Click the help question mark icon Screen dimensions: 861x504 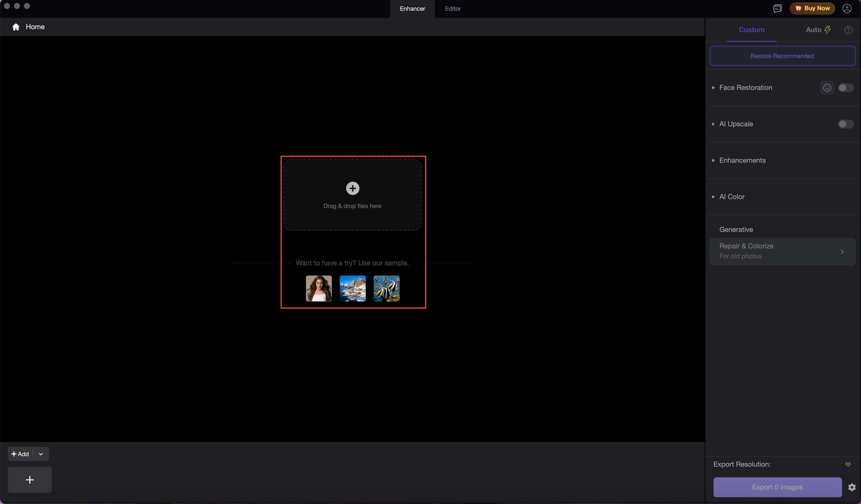pyautogui.click(x=848, y=30)
